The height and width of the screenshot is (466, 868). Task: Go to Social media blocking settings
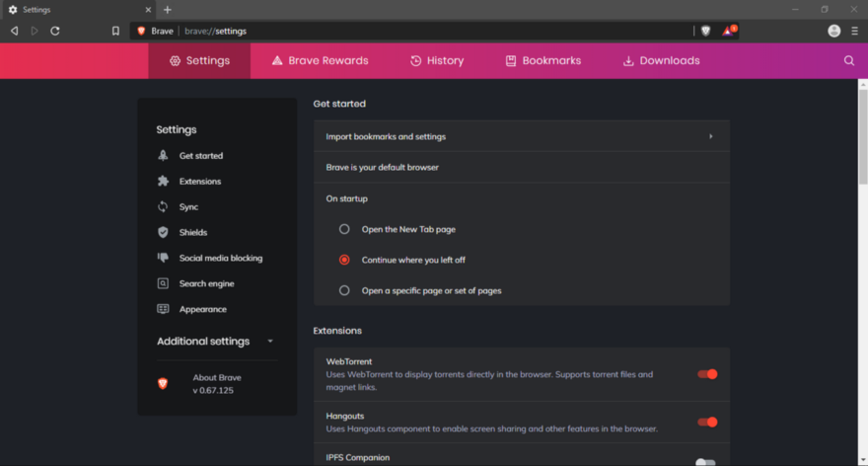(x=220, y=258)
